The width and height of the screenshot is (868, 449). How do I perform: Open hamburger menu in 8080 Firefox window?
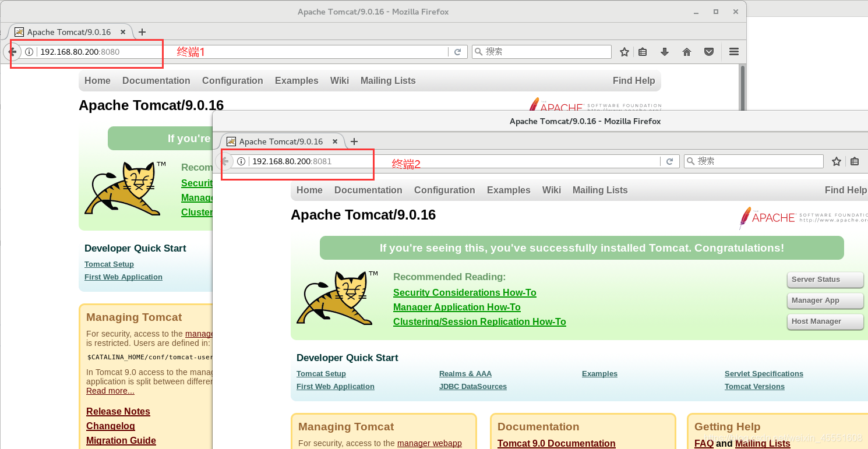point(734,52)
